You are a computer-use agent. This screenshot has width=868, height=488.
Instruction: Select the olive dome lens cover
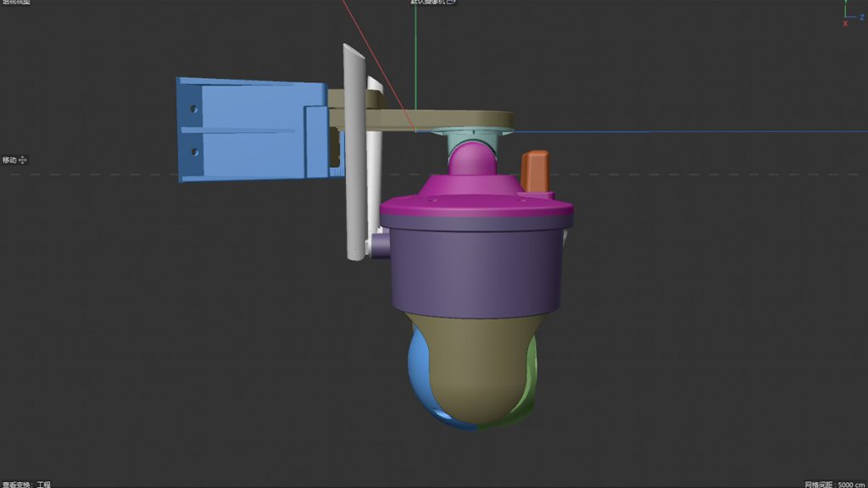click(476, 368)
